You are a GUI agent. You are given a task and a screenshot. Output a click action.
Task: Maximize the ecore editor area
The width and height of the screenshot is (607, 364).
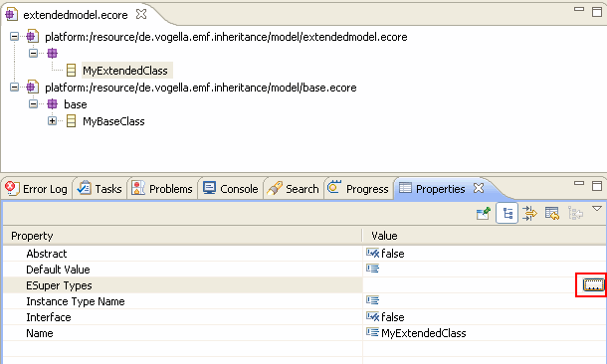point(597,12)
